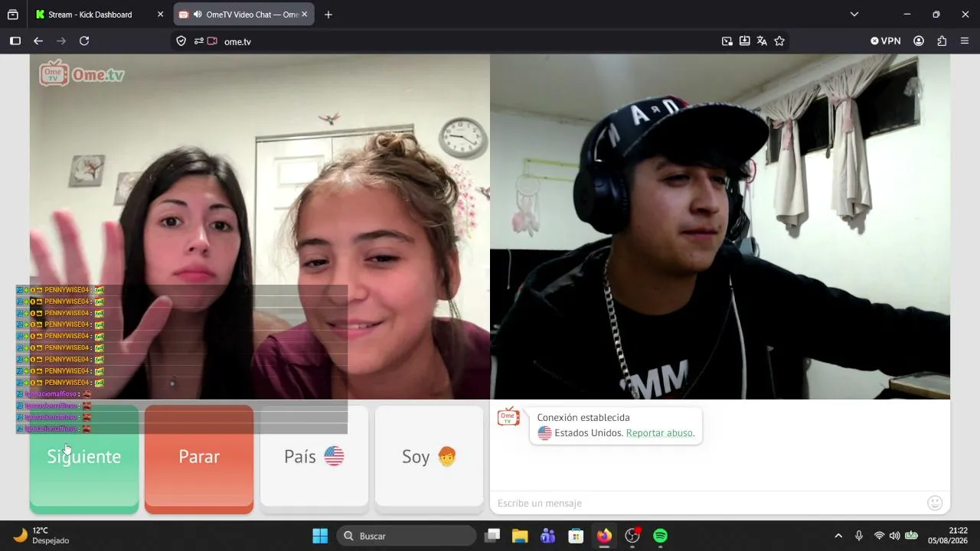This screenshot has height=551, width=980.
Task: Open Task View from the taskbar
Action: [x=492, y=536]
